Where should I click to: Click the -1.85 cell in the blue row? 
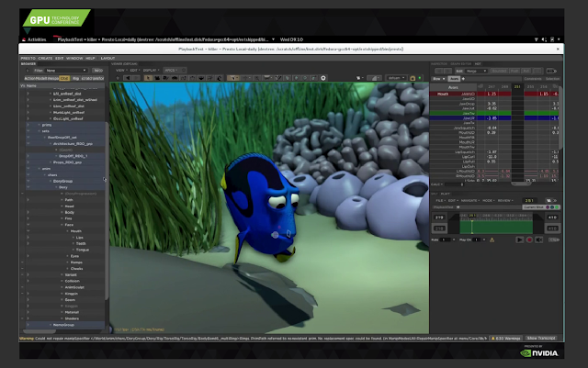pos(492,118)
